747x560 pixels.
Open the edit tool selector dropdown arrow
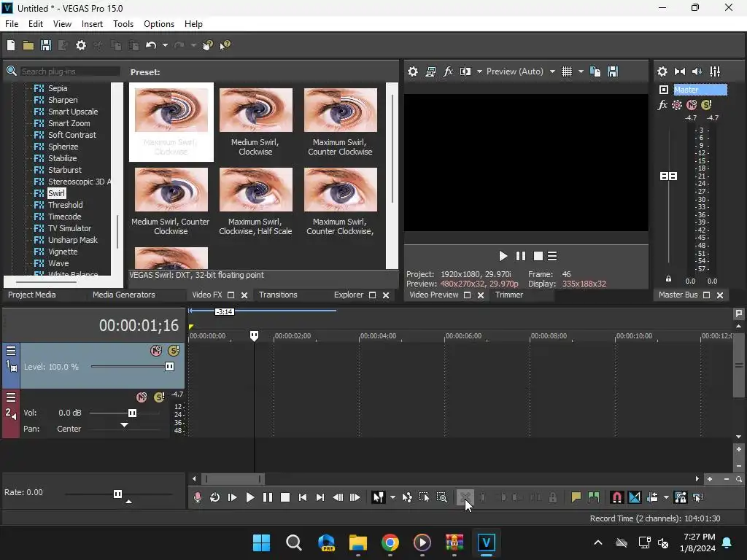pyautogui.click(x=392, y=497)
